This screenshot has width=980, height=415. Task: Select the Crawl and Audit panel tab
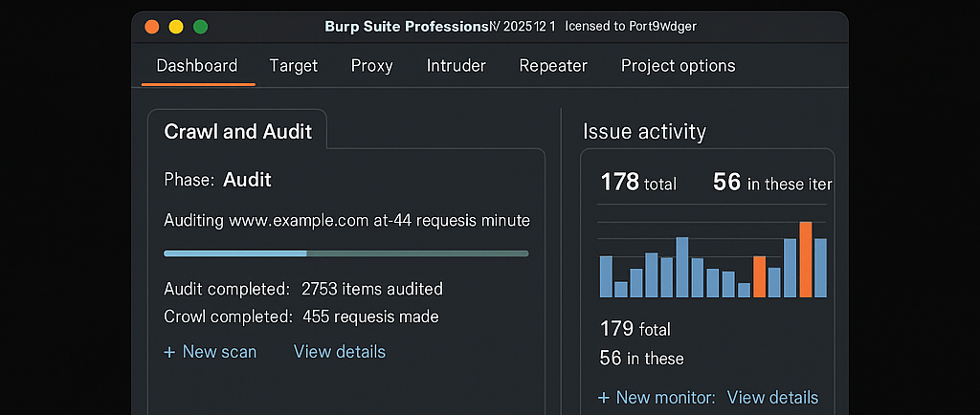(238, 131)
